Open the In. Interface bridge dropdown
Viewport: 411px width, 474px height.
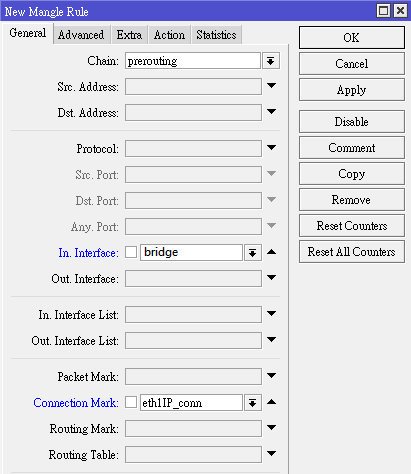click(253, 253)
